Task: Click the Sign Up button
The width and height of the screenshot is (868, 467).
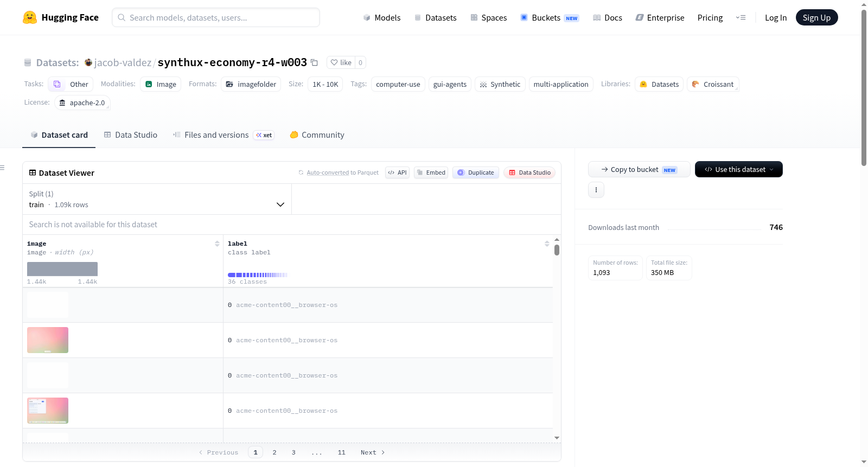Action: (x=816, y=17)
